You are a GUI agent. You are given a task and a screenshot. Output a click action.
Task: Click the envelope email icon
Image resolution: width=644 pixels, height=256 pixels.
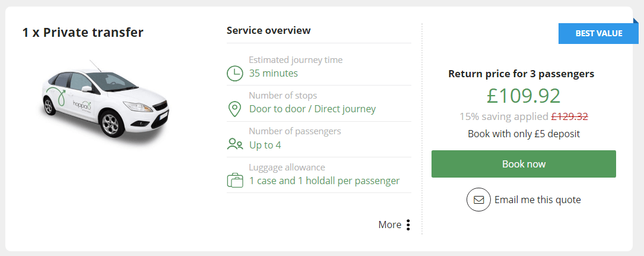(478, 200)
